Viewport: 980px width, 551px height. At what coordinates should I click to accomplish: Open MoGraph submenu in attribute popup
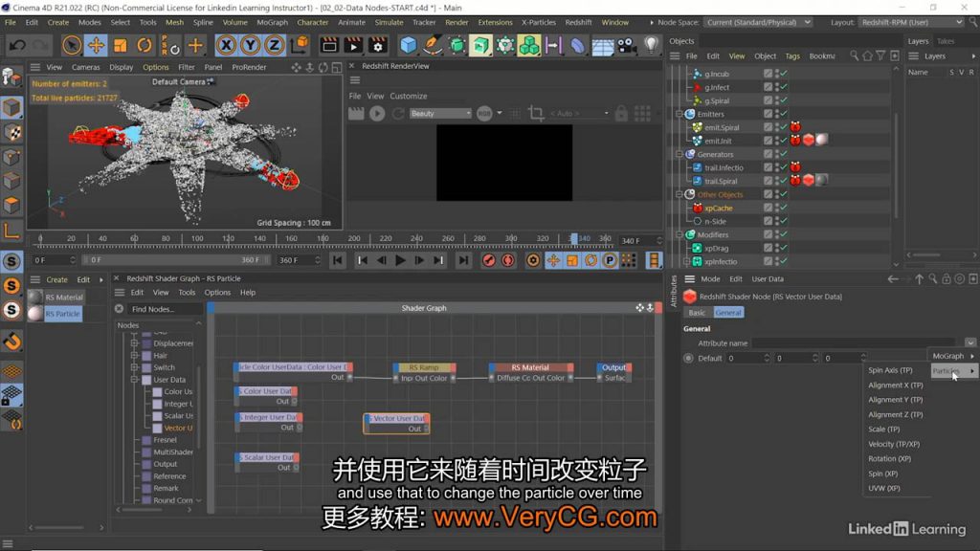pos(953,356)
